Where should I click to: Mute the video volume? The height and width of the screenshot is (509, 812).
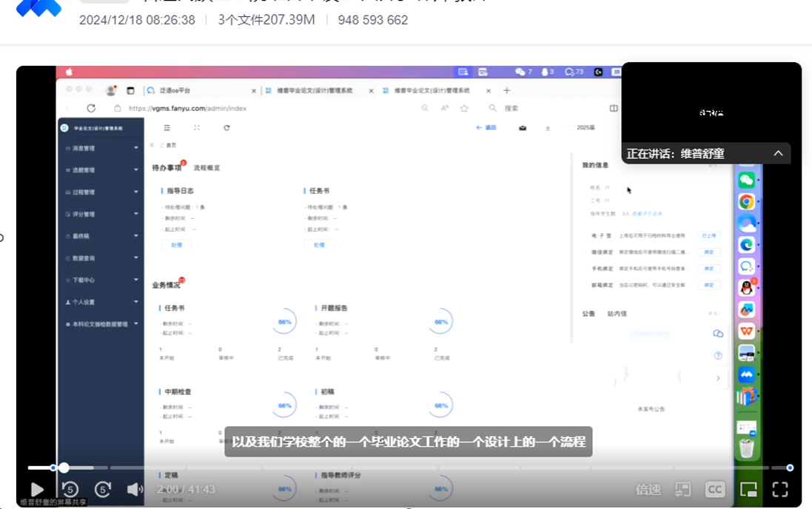tap(135, 489)
